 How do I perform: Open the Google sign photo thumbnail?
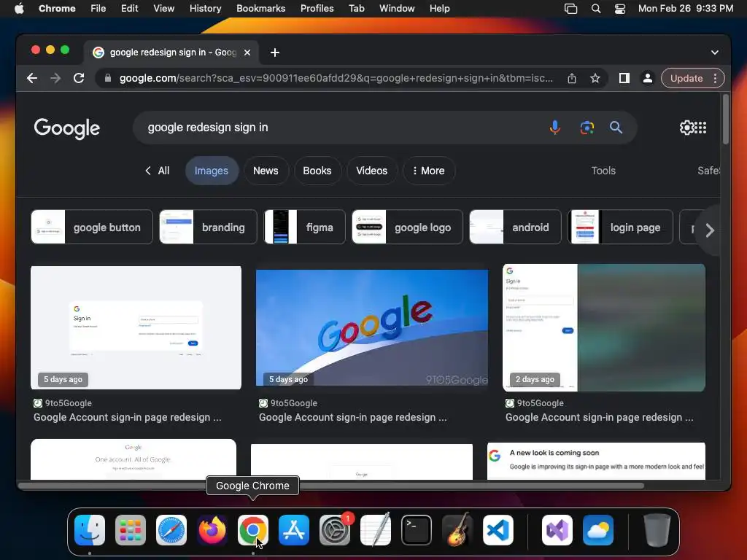(x=371, y=327)
